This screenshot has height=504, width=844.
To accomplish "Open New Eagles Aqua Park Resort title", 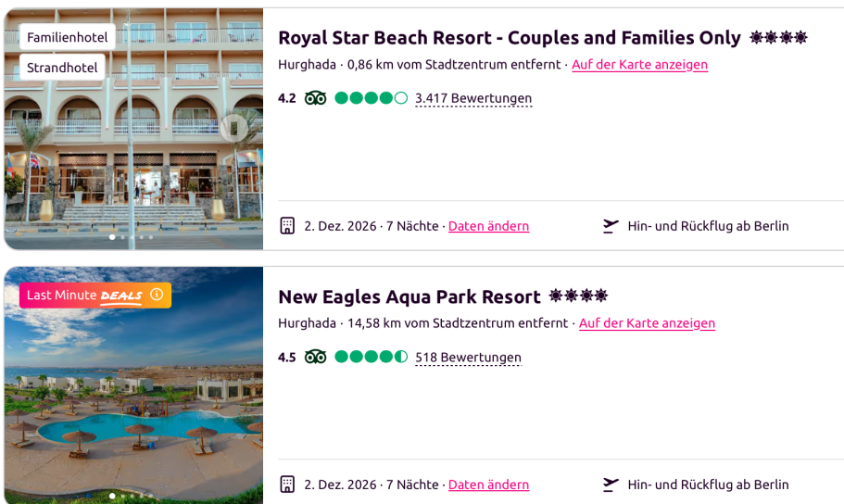I will pyautogui.click(x=409, y=296).
